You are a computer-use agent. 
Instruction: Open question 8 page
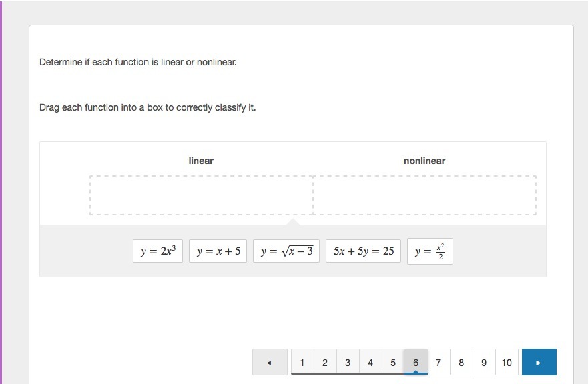[461, 362]
